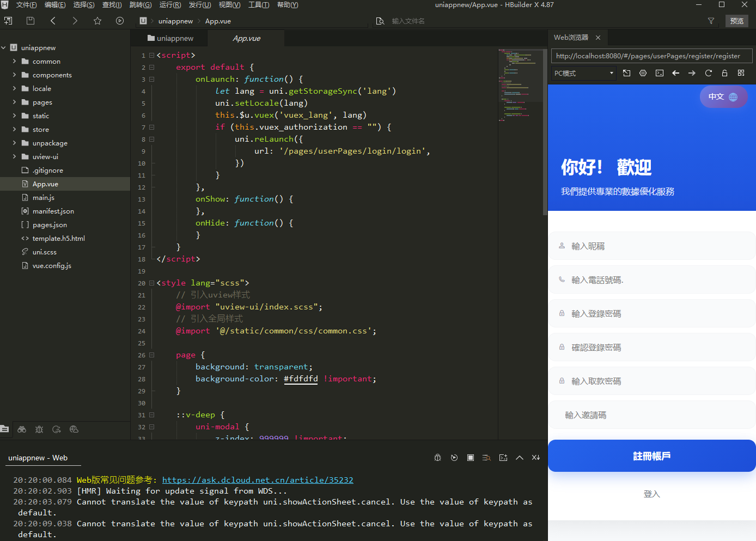Click the 輸入登錄密碼 password field
Screen dimensions: 756x541
pos(652,314)
